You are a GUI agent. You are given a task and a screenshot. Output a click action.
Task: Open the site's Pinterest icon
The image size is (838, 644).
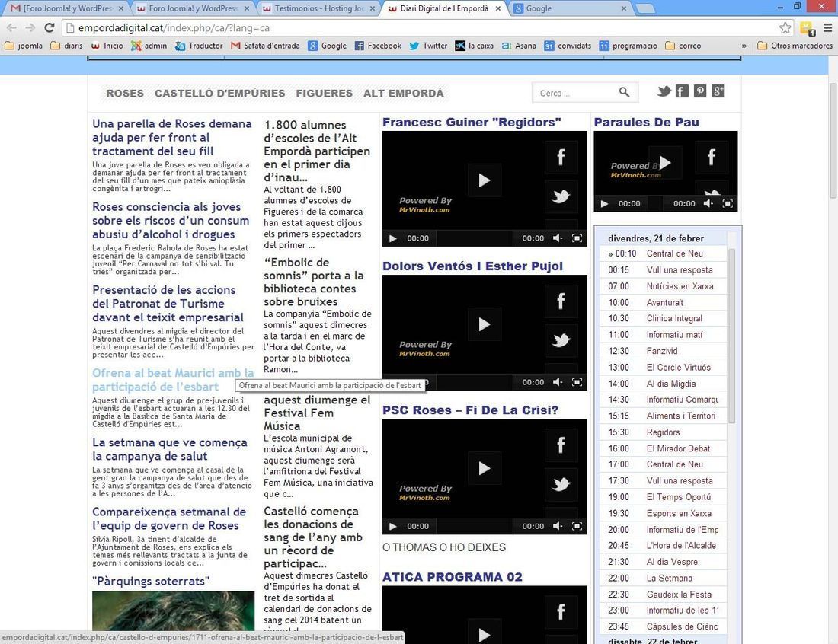point(700,91)
